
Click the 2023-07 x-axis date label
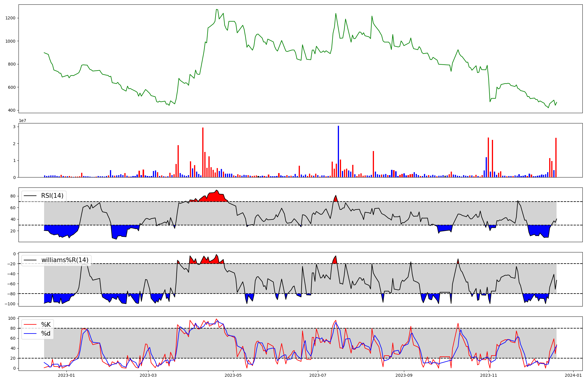318,375
